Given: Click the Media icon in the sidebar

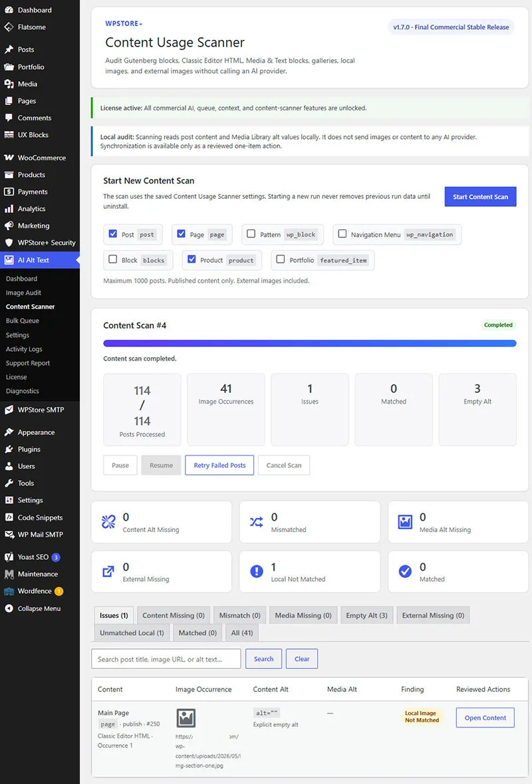Looking at the screenshot, I should [x=9, y=84].
